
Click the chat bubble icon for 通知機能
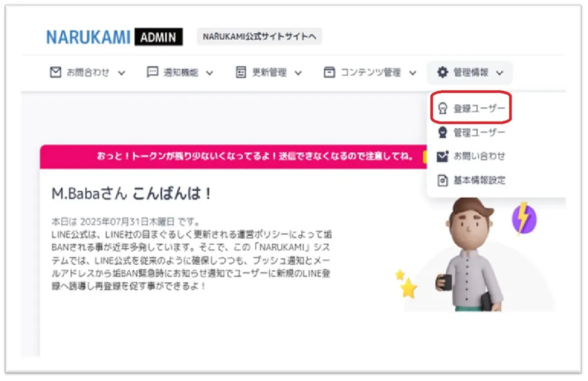coord(153,73)
